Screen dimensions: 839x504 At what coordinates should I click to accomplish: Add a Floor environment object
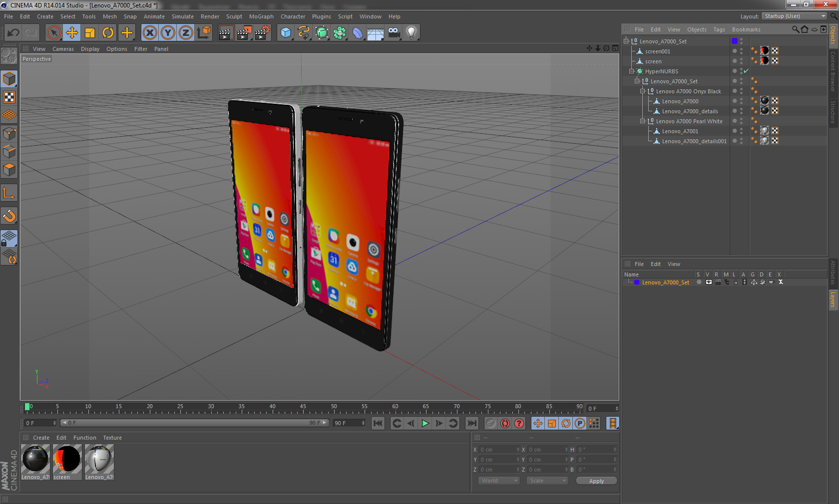(x=376, y=33)
